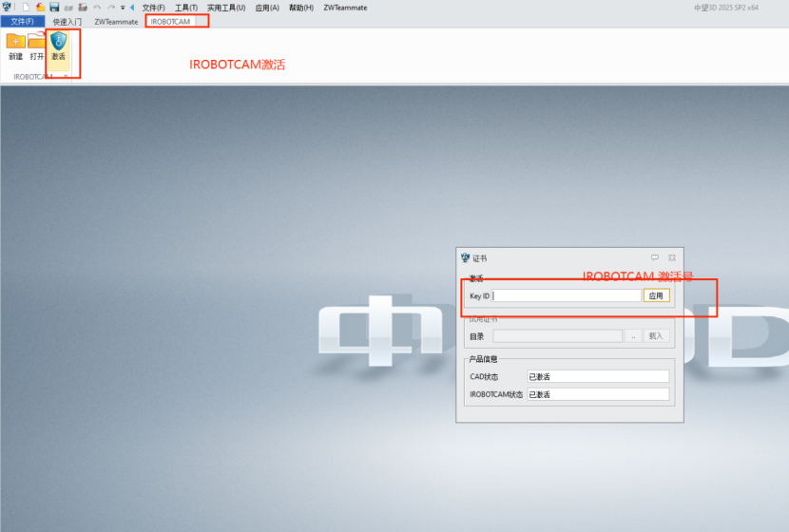The height and width of the screenshot is (532, 789).
Task: Click the 打开 (Open) folder icon
Action: coord(37,41)
